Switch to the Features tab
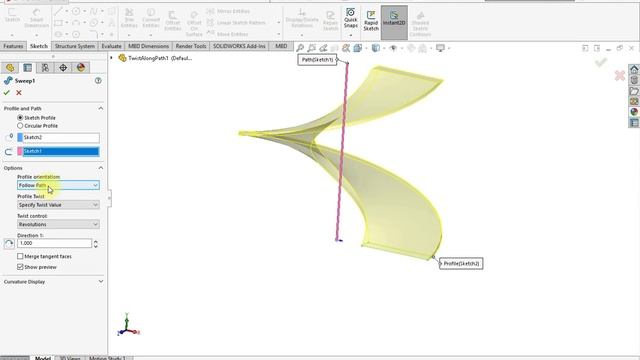The image size is (640, 360). [x=13, y=46]
